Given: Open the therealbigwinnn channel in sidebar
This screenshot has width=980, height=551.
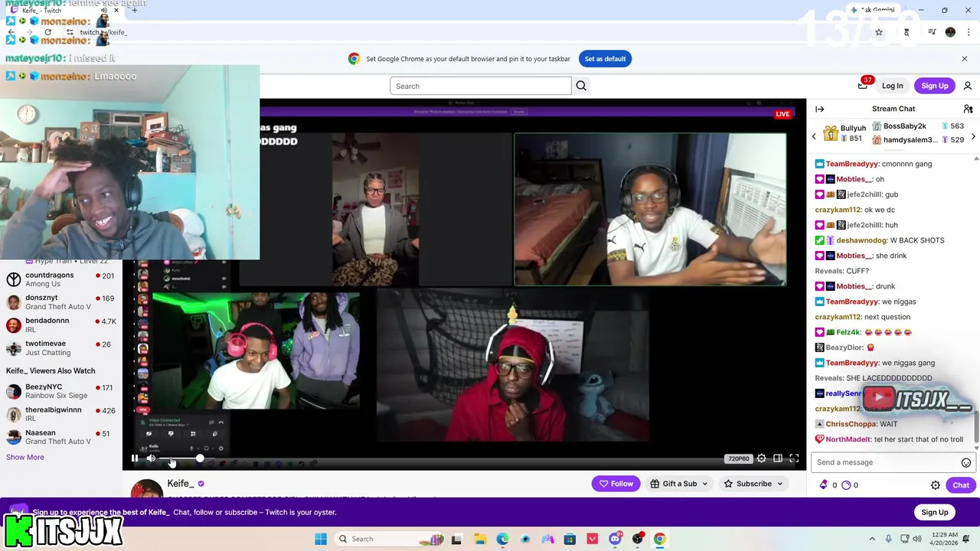Looking at the screenshot, I should tap(61, 414).
